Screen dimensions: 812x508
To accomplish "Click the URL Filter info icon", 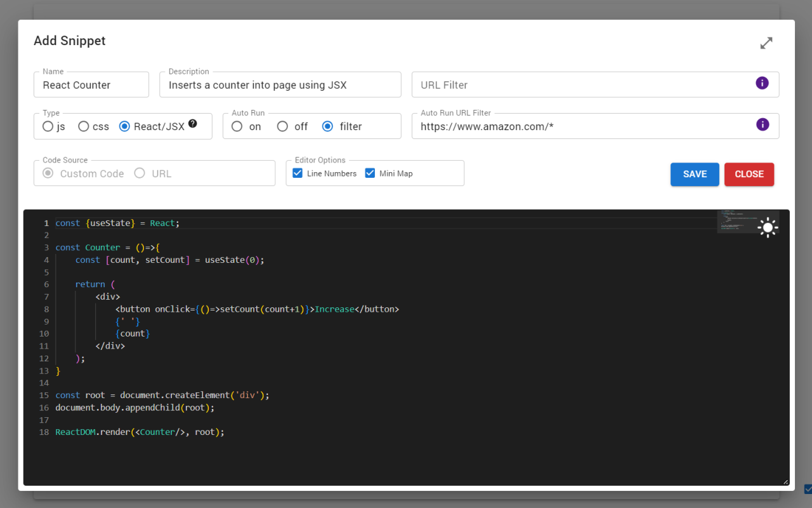I will click(x=762, y=83).
